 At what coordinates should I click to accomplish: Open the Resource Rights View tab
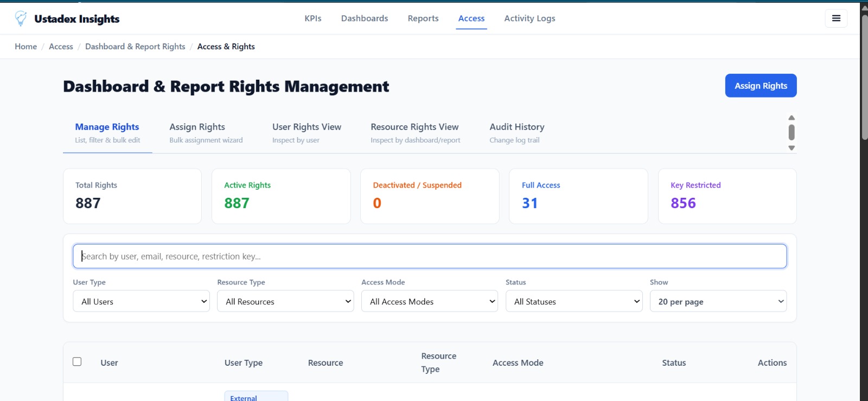click(x=415, y=133)
